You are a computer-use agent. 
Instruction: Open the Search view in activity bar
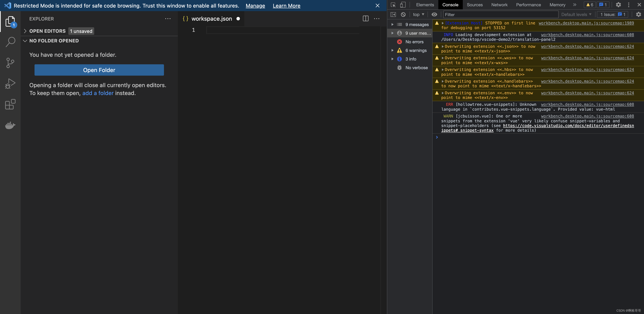pyautogui.click(x=10, y=42)
